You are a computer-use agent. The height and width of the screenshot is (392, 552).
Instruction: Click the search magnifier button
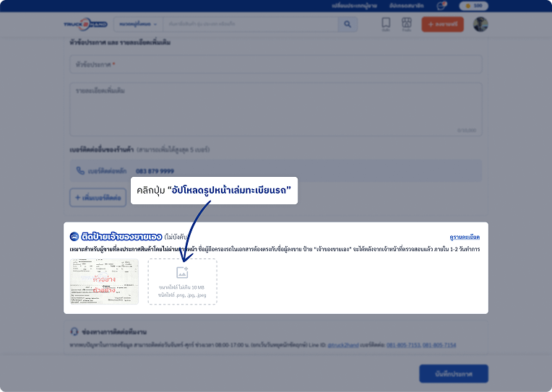(x=348, y=25)
